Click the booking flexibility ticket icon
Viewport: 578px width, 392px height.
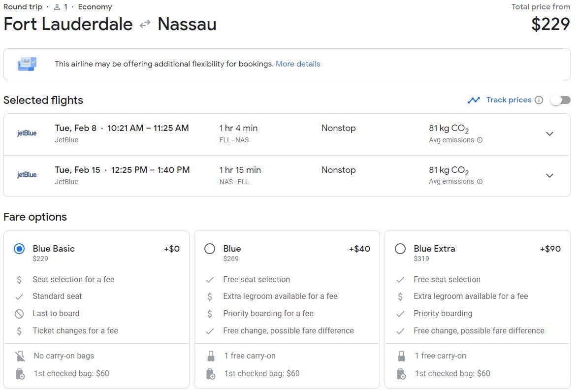click(27, 64)
